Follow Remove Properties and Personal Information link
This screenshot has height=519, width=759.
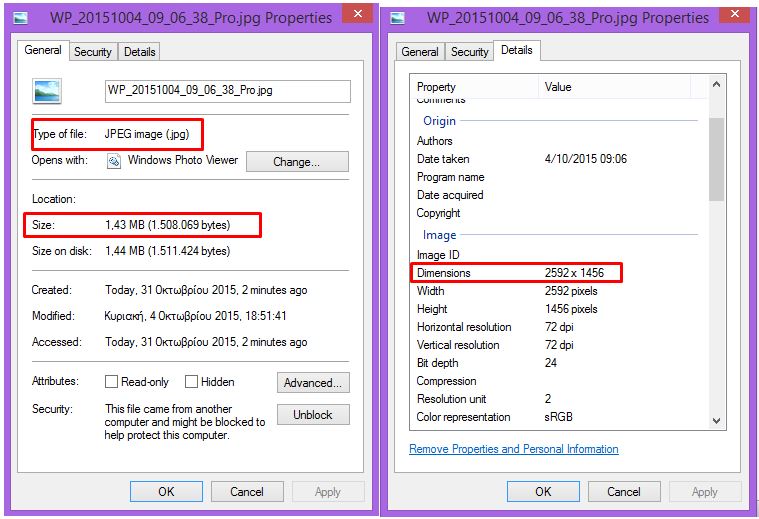point(514,449)
